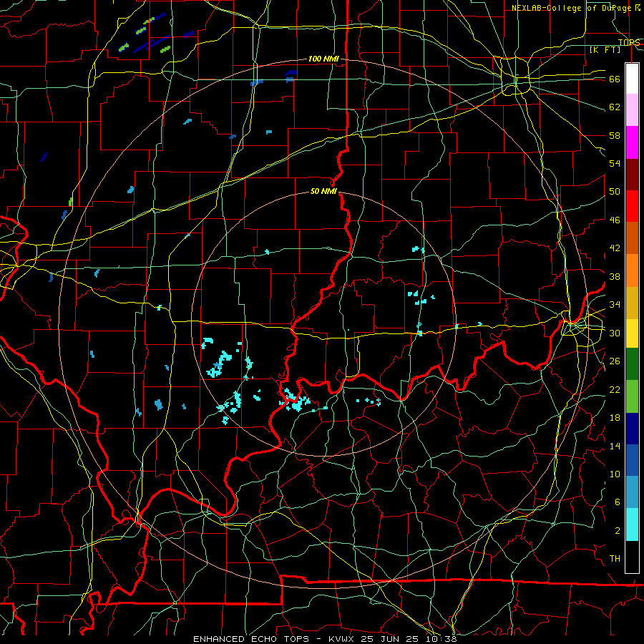Click the yellow swatch between 30 and 34
The image size is (644, 644).
[632, 333]
